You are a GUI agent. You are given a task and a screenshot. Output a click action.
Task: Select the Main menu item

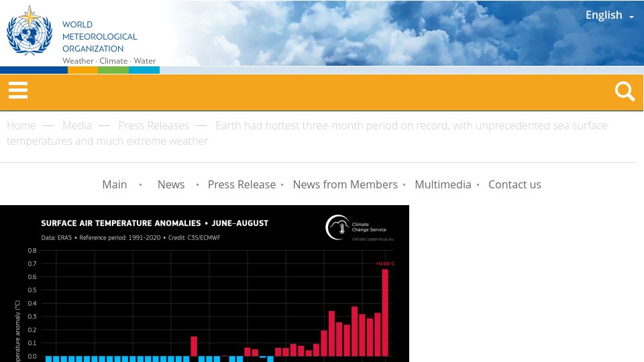point(115,185)
